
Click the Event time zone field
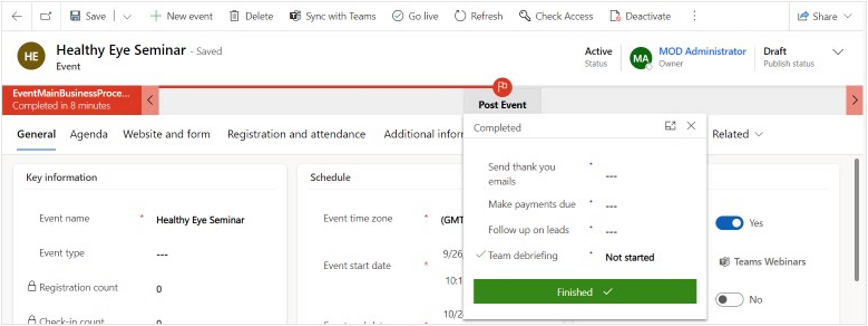click(x=452, y=220)
